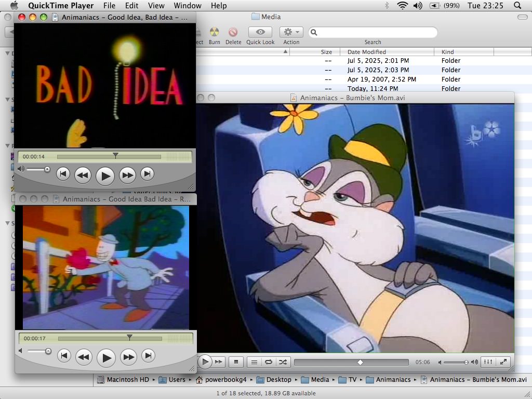Open the Help menu

[219, 5]
